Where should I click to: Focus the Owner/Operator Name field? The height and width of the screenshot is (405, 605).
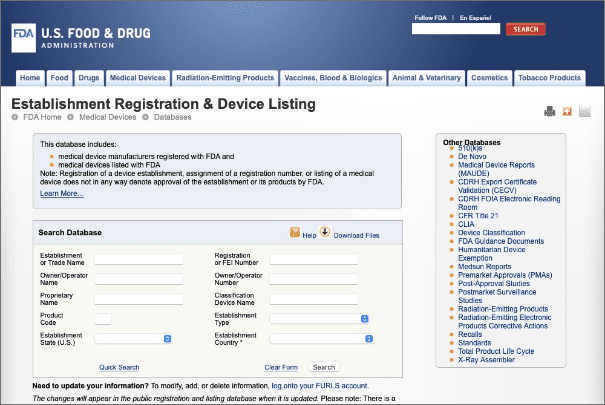click(x=139, y=279)
